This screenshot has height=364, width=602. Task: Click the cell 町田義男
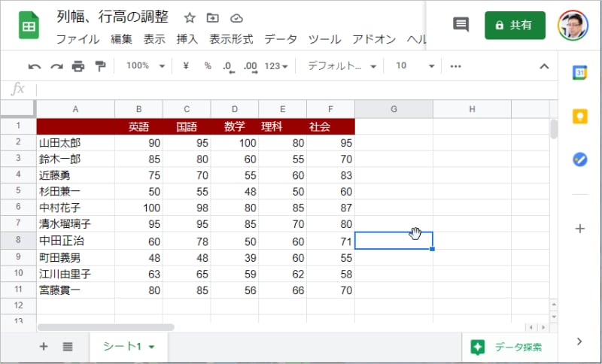click(x=76, y=257)
